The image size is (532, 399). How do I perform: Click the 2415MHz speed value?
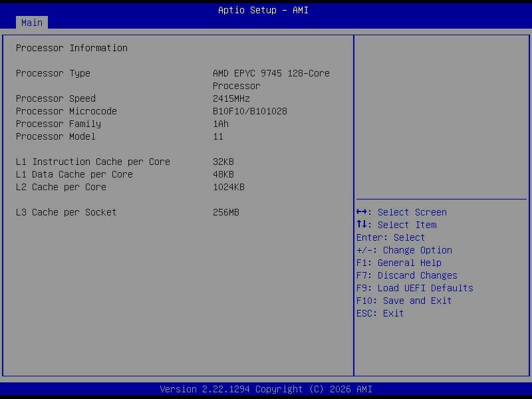231,98
